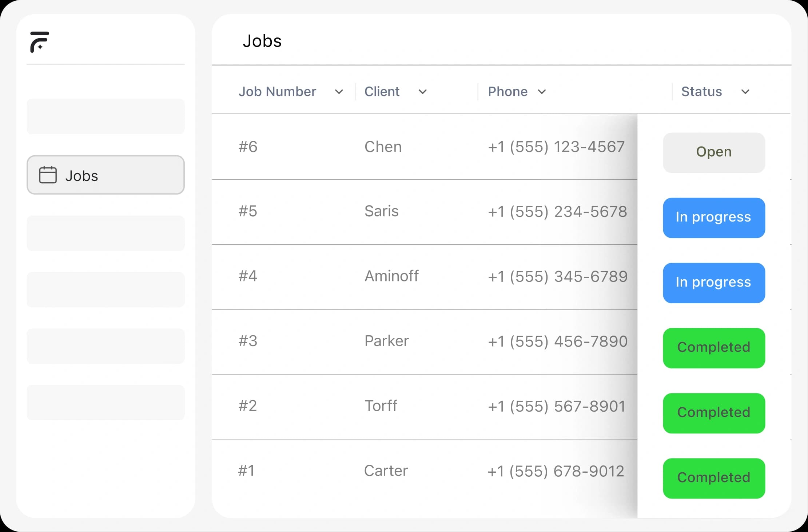808x532 pixels.
Task: Select Completed badge for Carter's job
Action: click(x=713, y=478)
